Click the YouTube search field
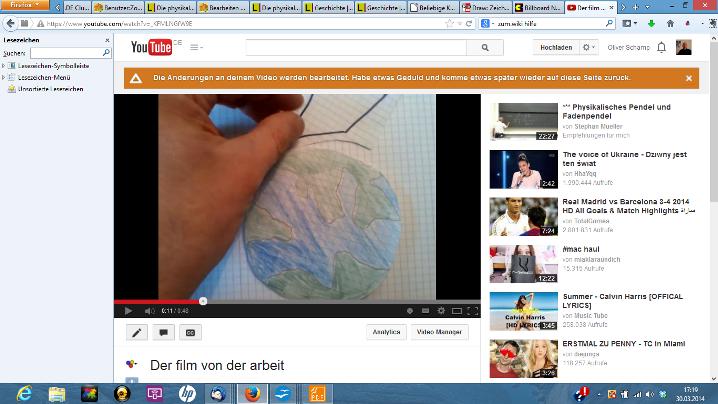The width and height of the screenshot is (718, 404). (356, 47)
